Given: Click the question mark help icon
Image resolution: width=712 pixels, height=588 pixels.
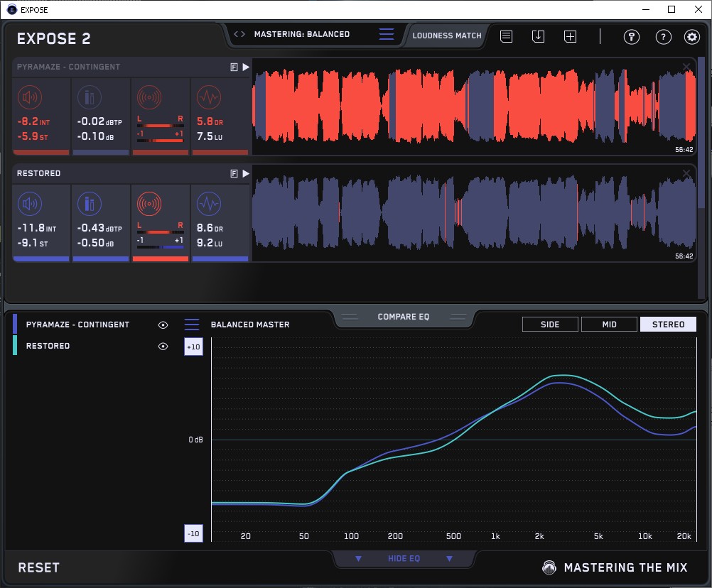Looking at the screenshot, I should point(663,37).
